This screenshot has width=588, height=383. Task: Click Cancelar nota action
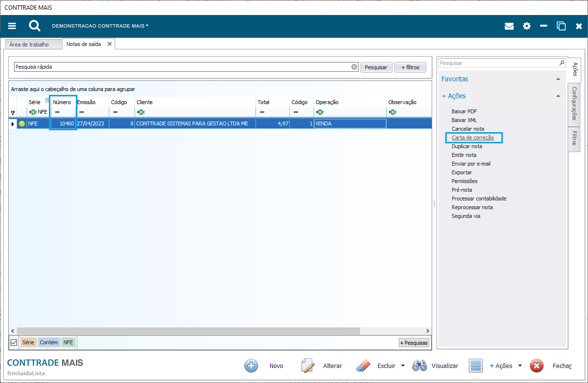point(467,129)
